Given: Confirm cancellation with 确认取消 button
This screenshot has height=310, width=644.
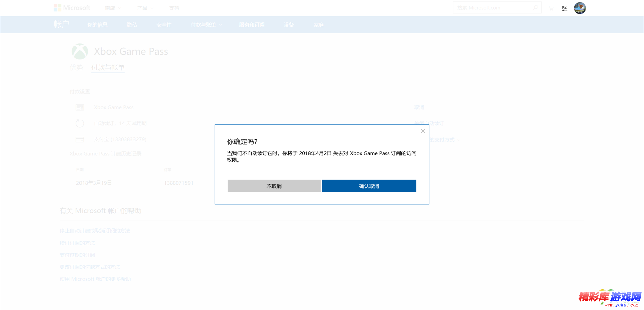Looking at the screenshot, I should pyautogui.click(x=369, y=186).
